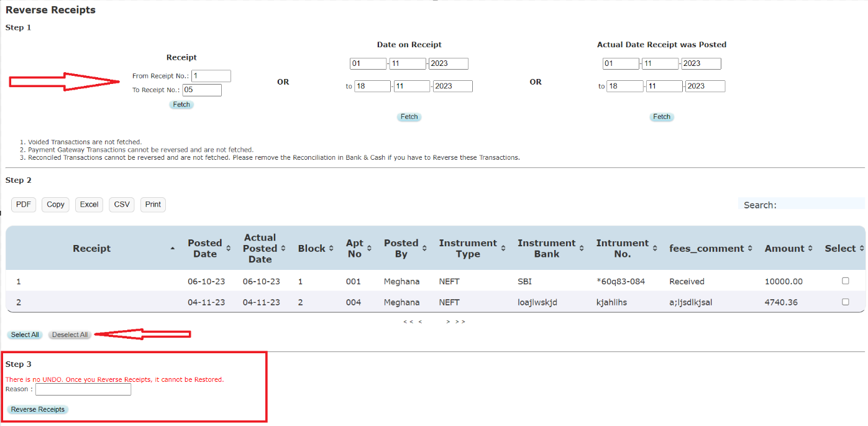This screenshot has height=426, width=868.
Task: Download the table as CSV
Action: [121, 204]
